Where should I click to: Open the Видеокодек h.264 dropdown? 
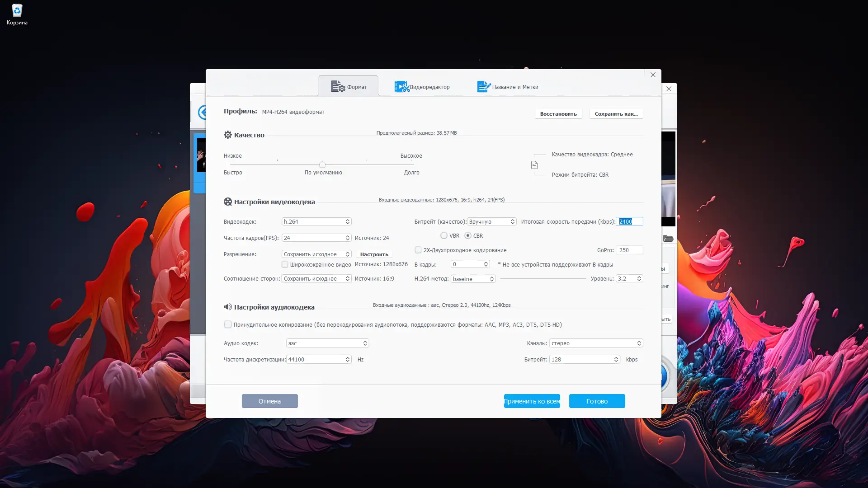pos(316,221)
